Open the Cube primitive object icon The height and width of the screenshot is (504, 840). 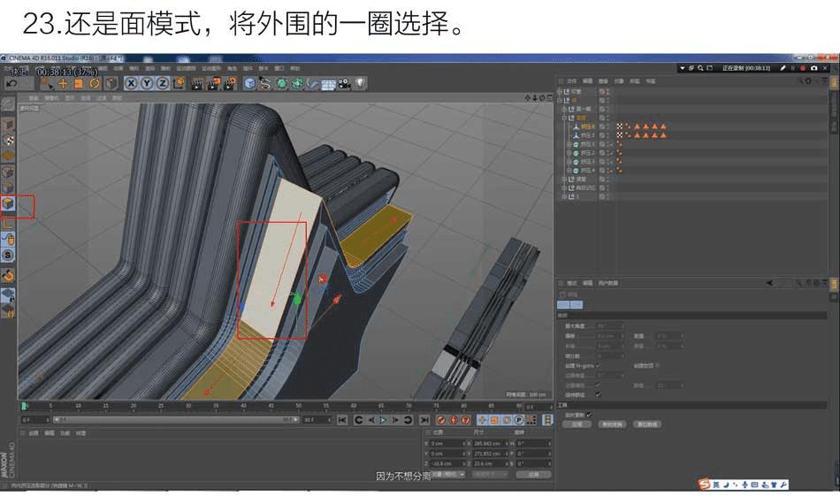click(x=250, y=83)
